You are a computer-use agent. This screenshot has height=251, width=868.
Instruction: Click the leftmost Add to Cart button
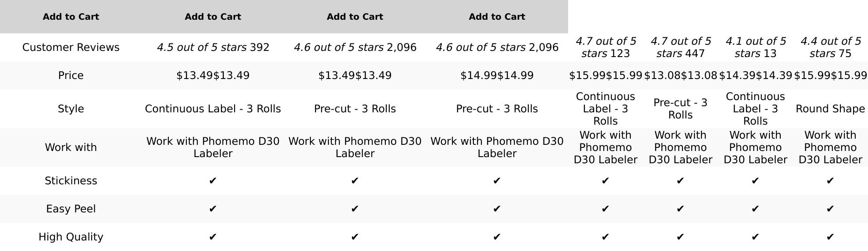(71, 17)
